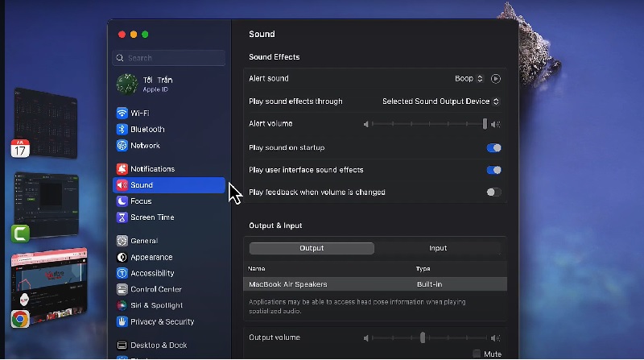This screenshot has height=360, width=644.
Task: Enable feedback when volume is changed
Action: point(493,192)
